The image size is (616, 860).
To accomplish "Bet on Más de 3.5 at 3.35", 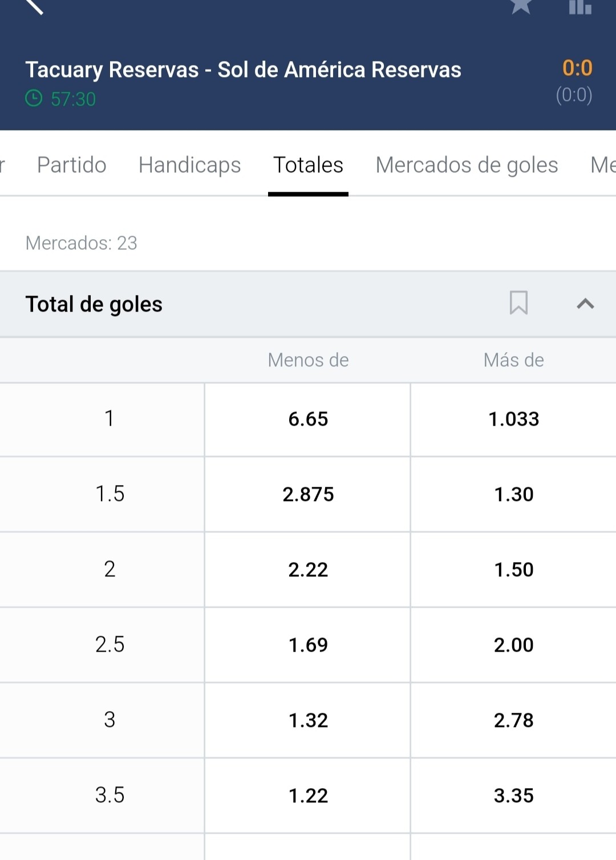I will click(513, 796).
